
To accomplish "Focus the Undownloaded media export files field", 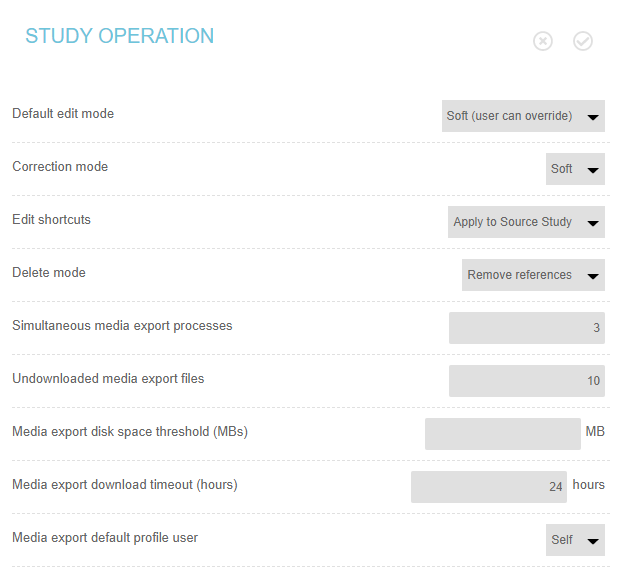I will [526, 381].
